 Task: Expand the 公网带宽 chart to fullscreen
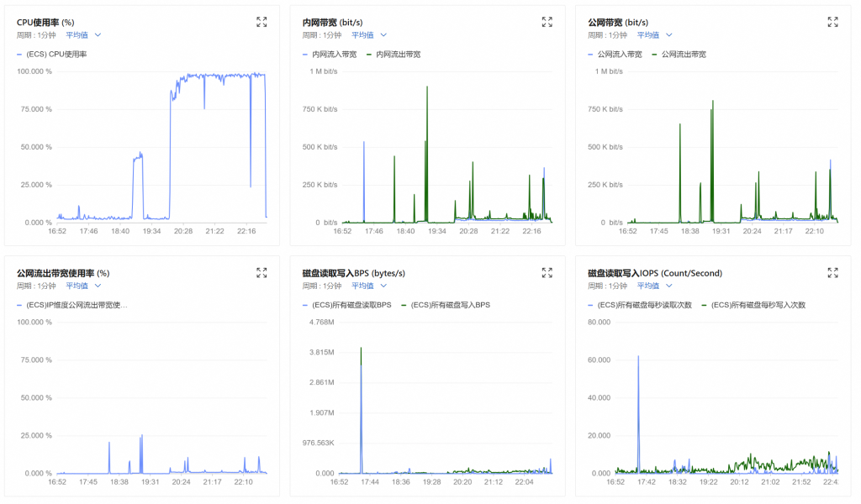[832, 22]
